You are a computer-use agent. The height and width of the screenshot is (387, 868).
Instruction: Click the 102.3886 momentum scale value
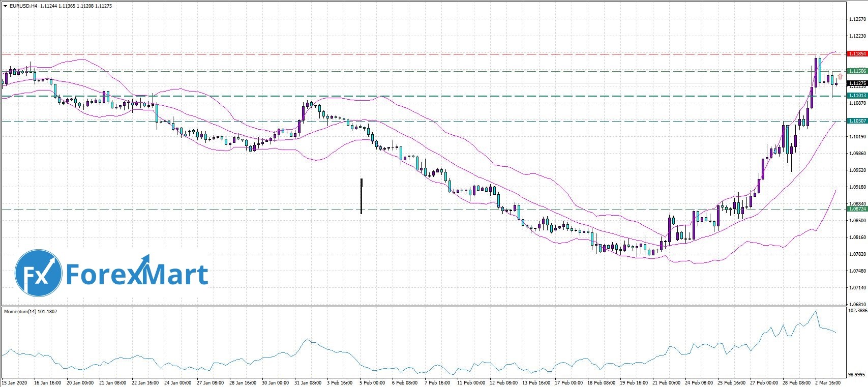coord(857,310)
